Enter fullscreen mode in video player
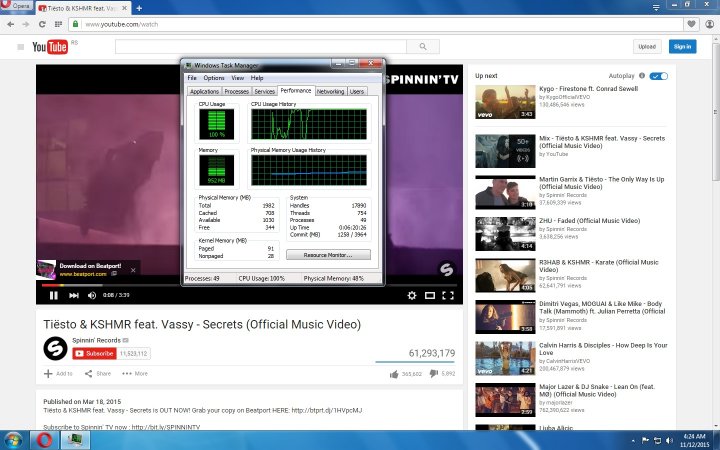This screenshot has width=720, height=450. tap(448, 295)
